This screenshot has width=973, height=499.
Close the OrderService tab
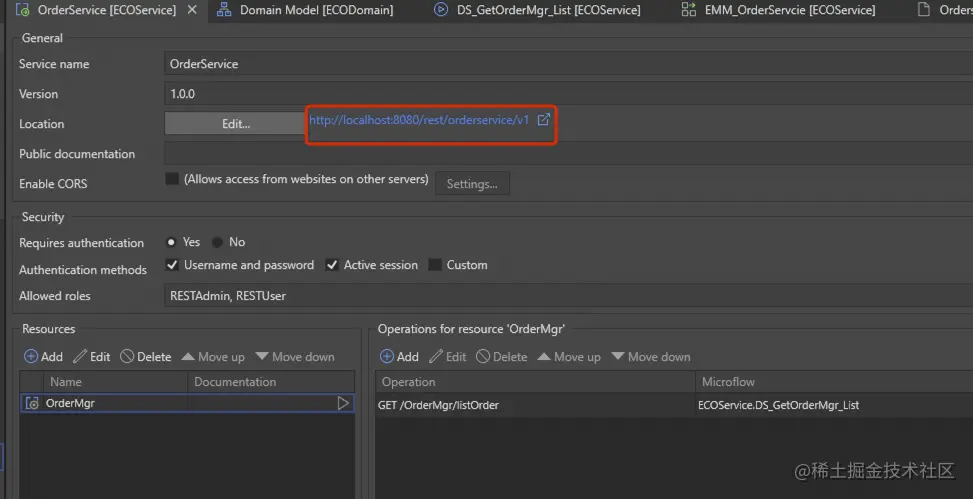click(x=192, y=10)
